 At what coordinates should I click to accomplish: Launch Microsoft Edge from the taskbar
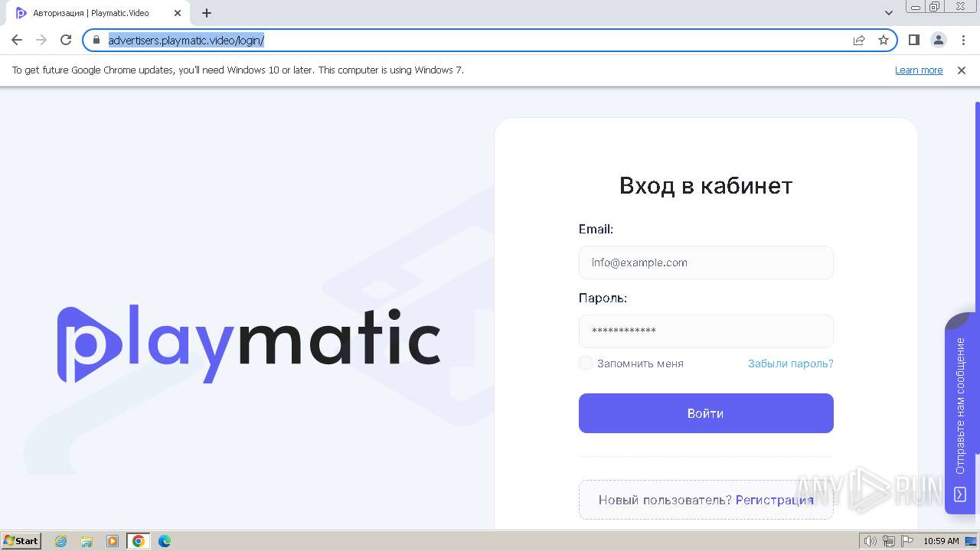click(x=165, y=541)
